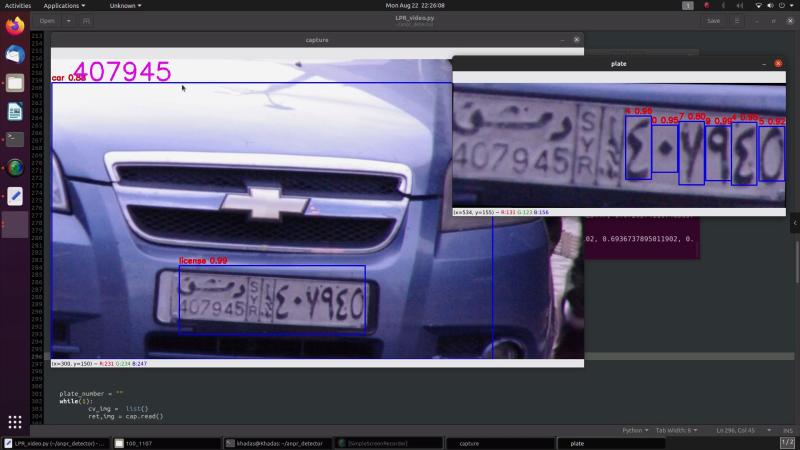Select capture window in the taskbar
The height and width of the screenshot is (450, 800).
(500, 443)
